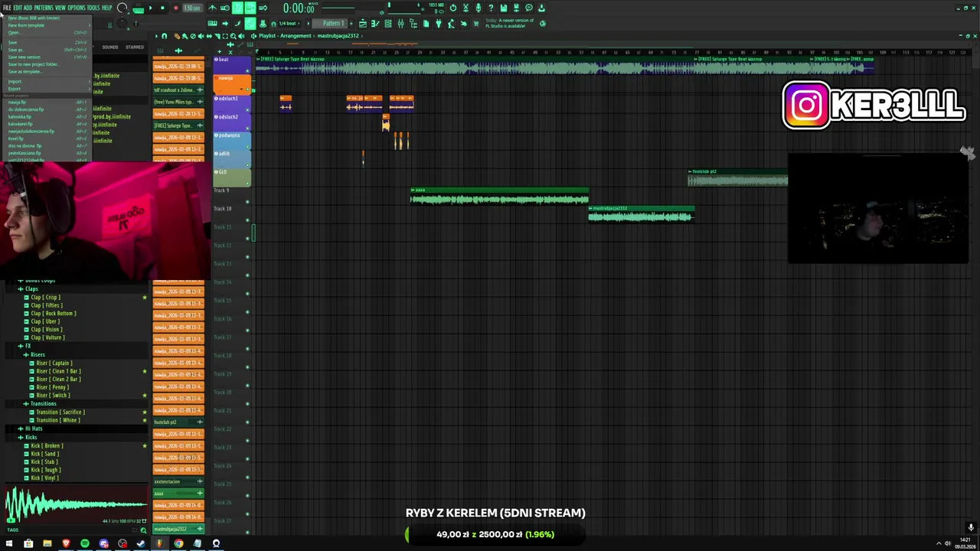Expand the Import submenu
Screen dimensions: 980x551
pyautogui.click(x=47, y=81)
